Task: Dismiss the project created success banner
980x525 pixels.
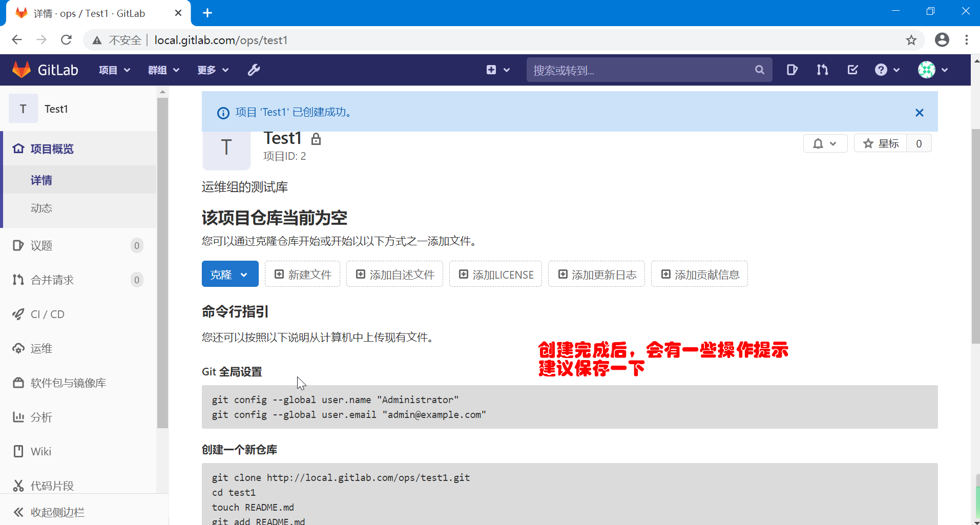Action: coord(920,113)
